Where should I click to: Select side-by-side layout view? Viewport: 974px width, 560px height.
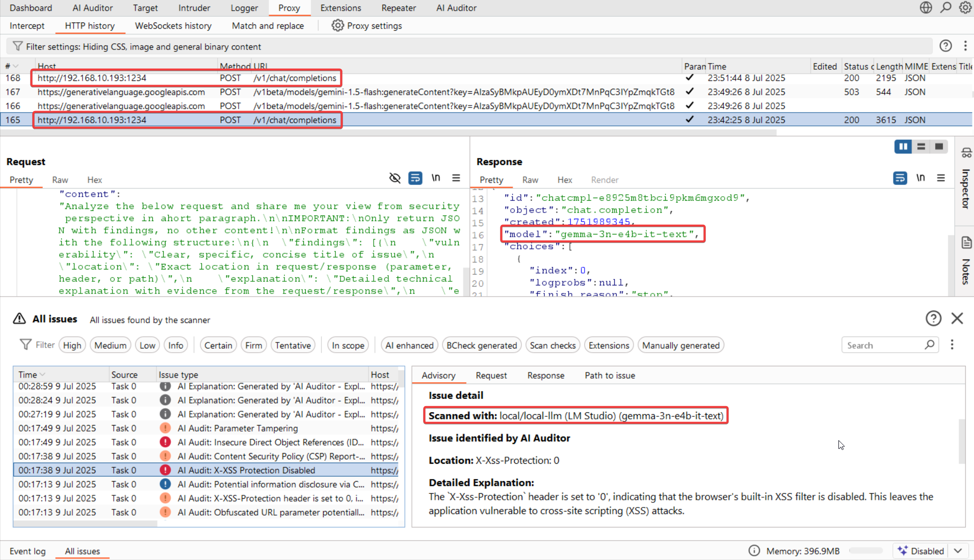pyautogui.click(x=903, y=147)
